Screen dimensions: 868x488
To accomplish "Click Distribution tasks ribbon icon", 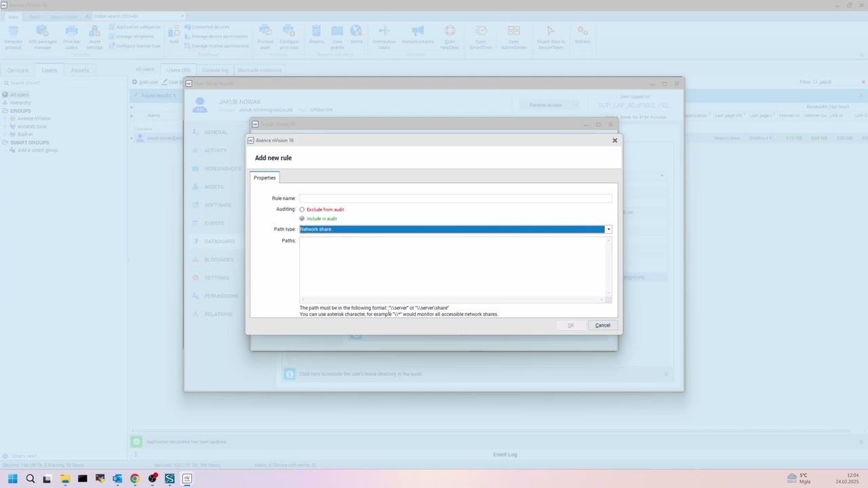I will (x=384, y=37).
